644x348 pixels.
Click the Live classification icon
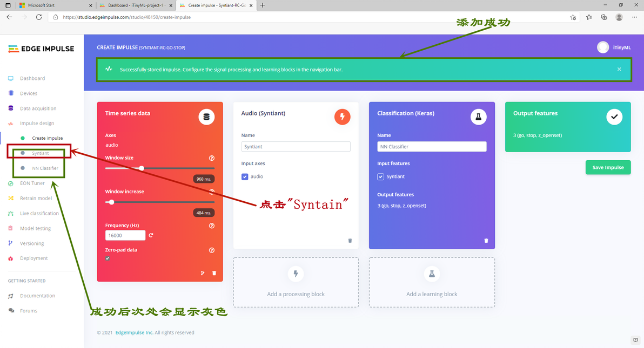[x=11, y=214]
